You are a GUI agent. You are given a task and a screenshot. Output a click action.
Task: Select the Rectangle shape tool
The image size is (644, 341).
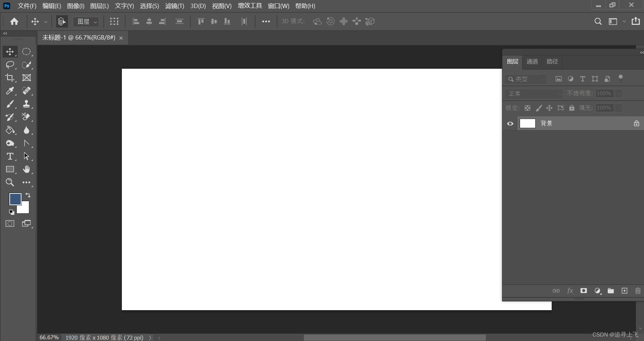click(10, 169)
